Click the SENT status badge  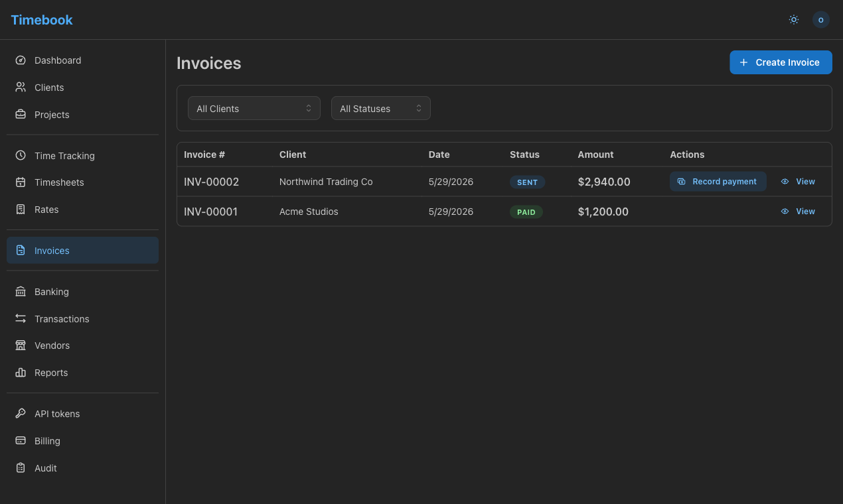click(528, 182)
